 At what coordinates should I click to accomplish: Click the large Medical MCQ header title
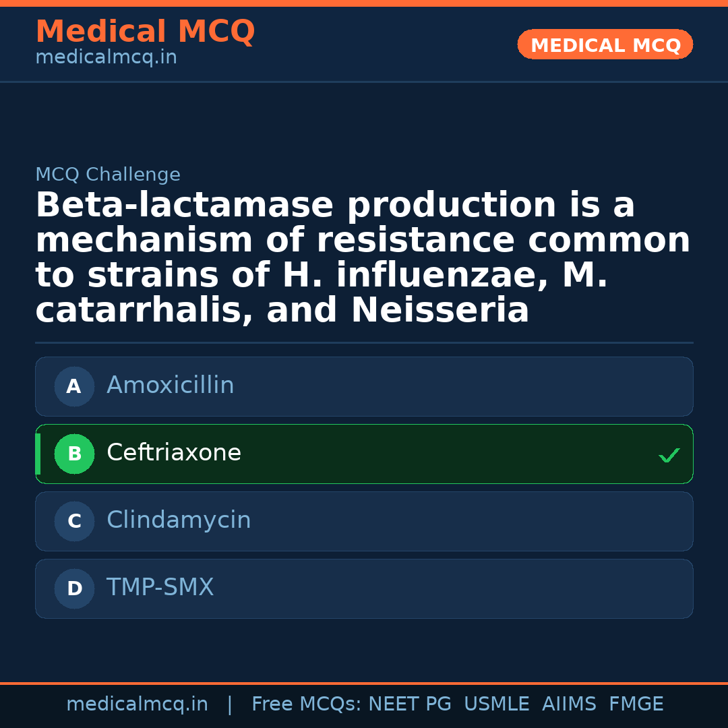pyautogui.click(x=145, y=31)
